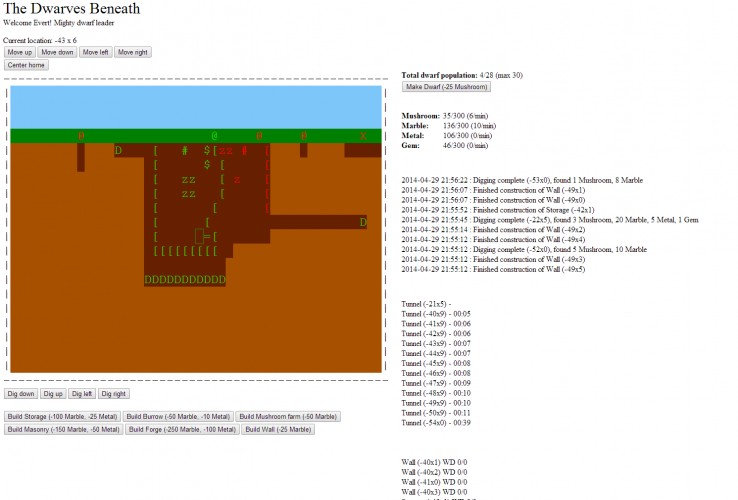Click the green @ dwarf on the surface
Viewport: 738px width, 500px height.
pyautogui.click(x=214, y=136)
